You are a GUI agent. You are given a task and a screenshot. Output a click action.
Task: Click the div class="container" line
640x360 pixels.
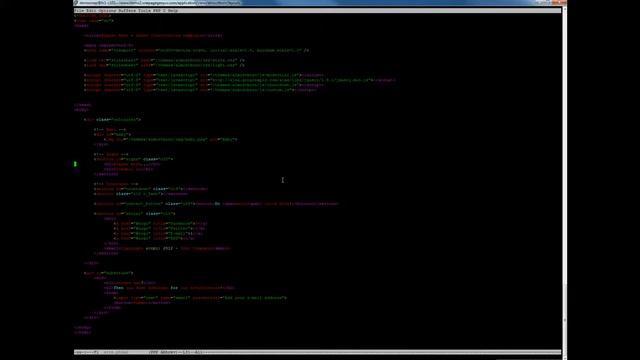[x=113, y=120]
